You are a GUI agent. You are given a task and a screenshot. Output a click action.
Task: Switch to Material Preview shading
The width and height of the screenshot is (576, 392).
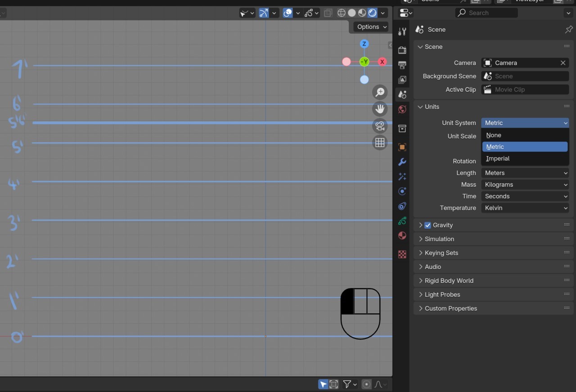[x=362, y=13]
